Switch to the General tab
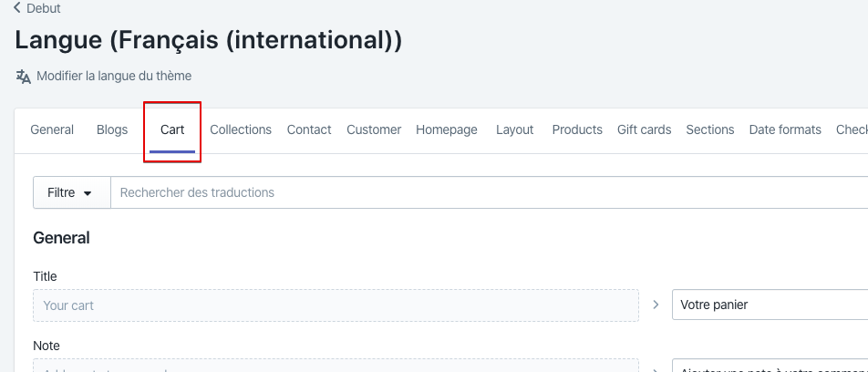Viewport: 868px width, 372px height. 52,129
